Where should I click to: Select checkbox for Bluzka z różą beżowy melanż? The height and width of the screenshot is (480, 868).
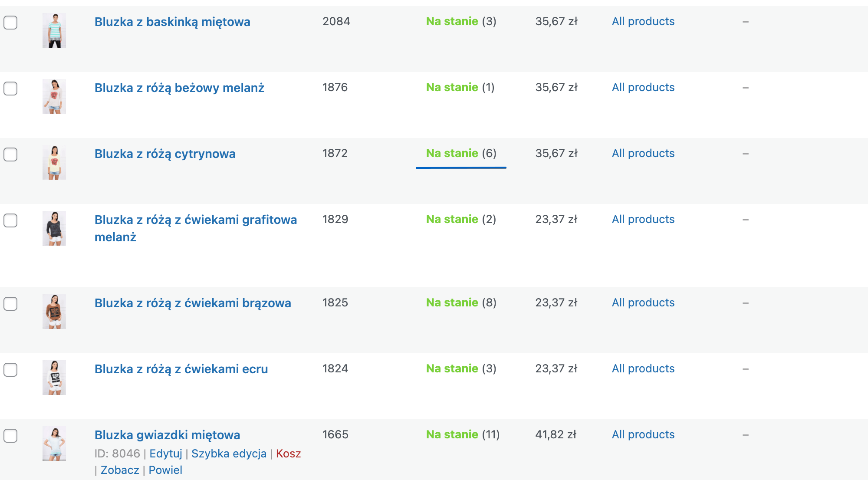point(10,88)
